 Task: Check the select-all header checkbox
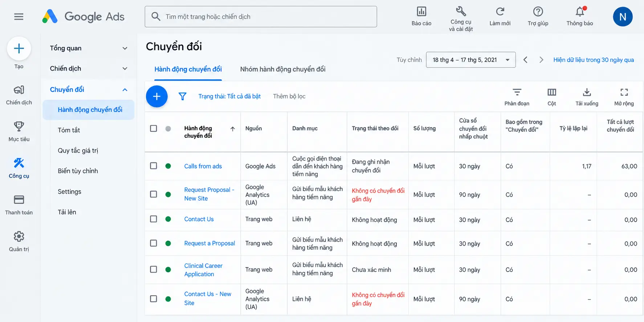coord(154,129)
